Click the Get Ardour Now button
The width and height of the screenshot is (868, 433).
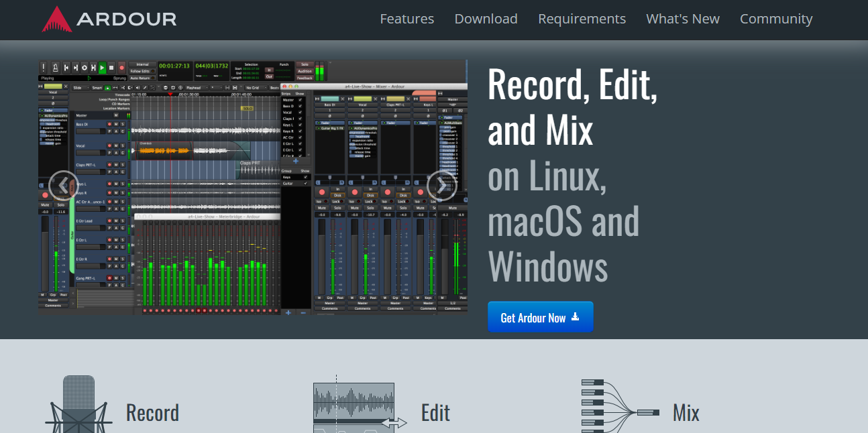(x=541, y=317)
